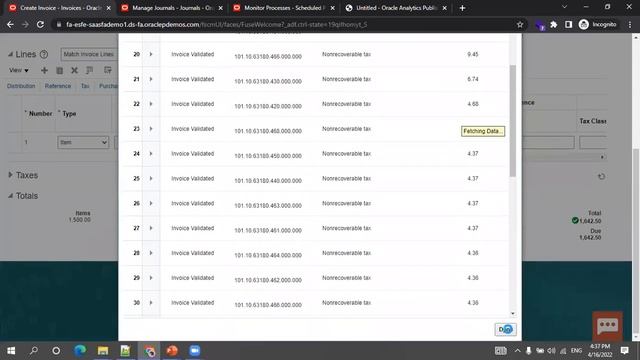Expand row 29 details arrow
The image size is (640, 360).
click(x=151, y=278)
